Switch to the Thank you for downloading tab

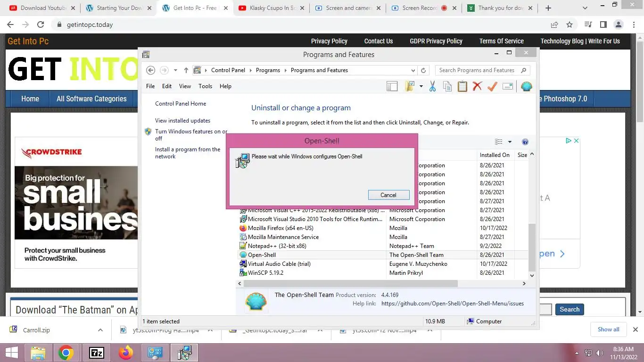(500, 8)
